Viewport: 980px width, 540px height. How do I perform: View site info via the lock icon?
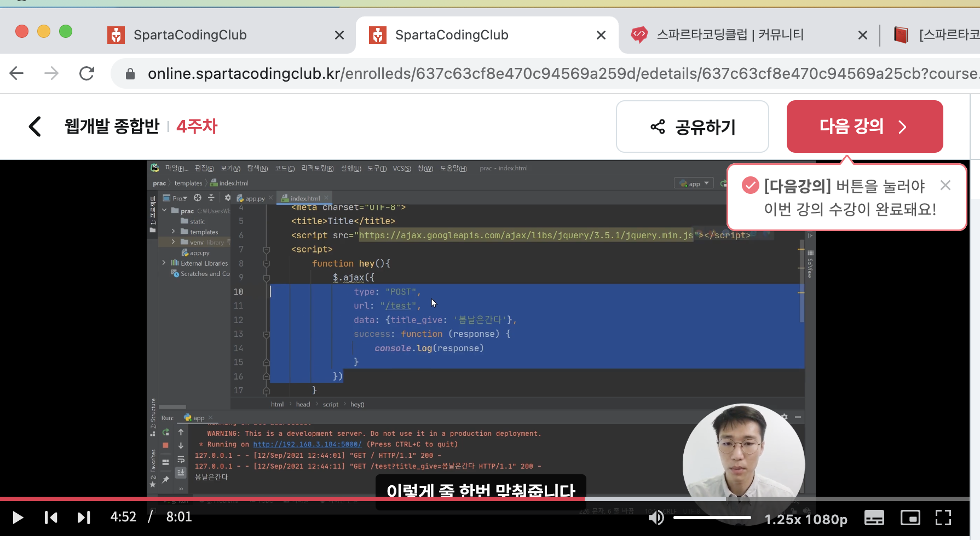(130, 74)
